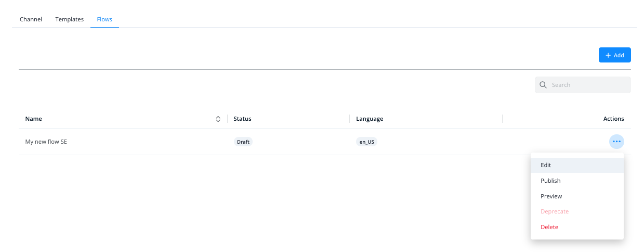644x252 pixels.
Task: Select the My new flow SE row
Action: click(x=325, y=142)
